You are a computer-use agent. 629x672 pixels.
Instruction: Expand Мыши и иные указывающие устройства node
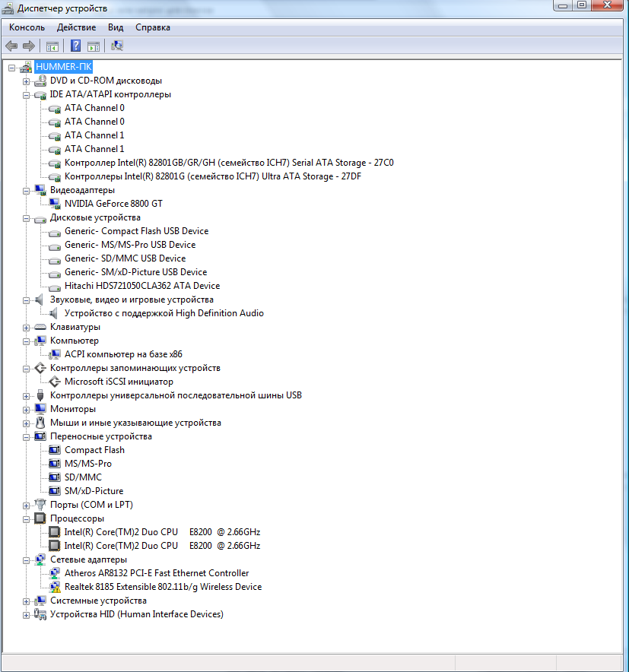coord(26,423)
